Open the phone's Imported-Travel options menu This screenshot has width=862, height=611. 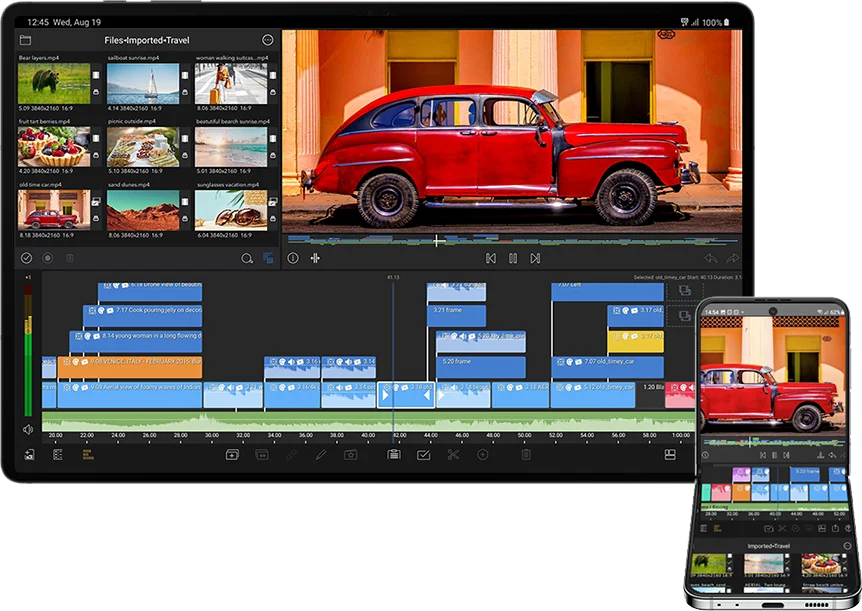pos(847,546)
